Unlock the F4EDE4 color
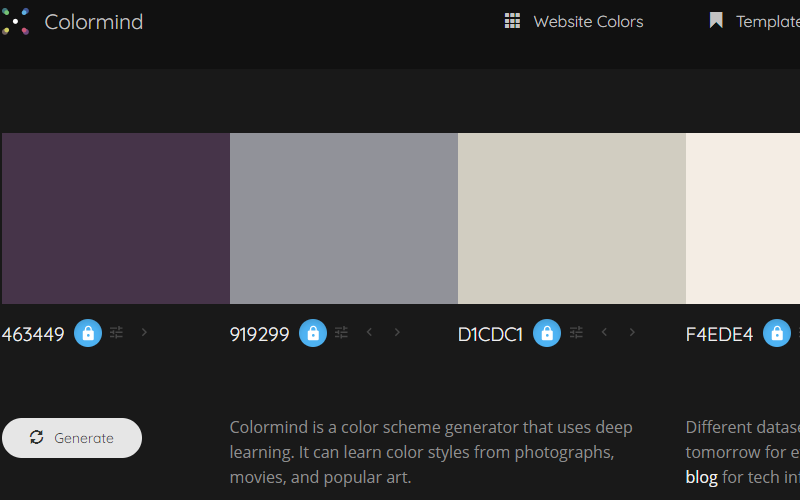The height and width of the screenshot is (500, 800). click(777, 333)
